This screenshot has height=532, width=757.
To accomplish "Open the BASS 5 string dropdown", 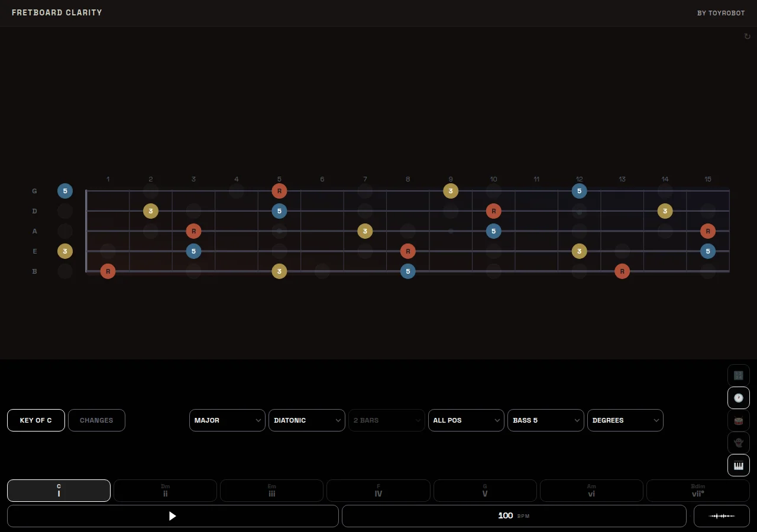I will (x=545, y=420).
